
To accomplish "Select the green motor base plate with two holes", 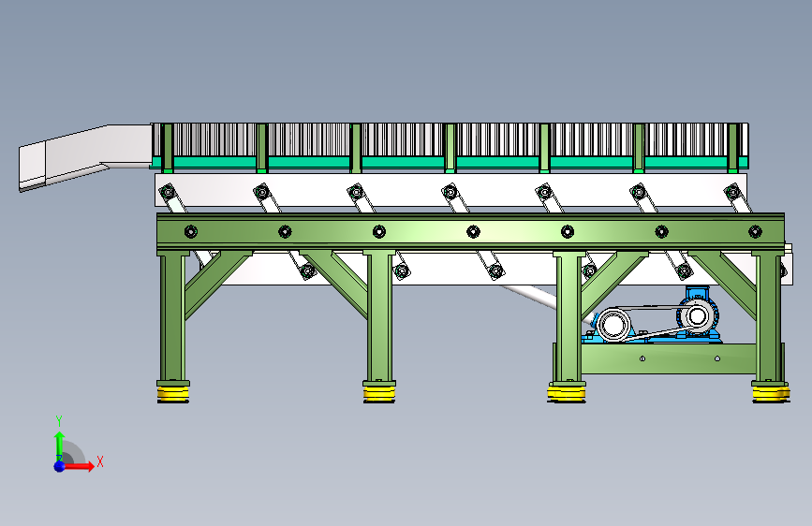I will click(x=669, y=358).
